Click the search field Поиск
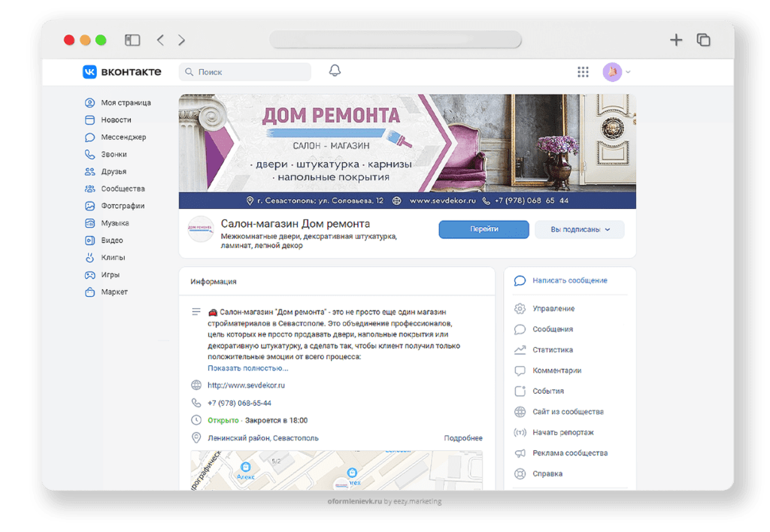 (x=245, y=72)
